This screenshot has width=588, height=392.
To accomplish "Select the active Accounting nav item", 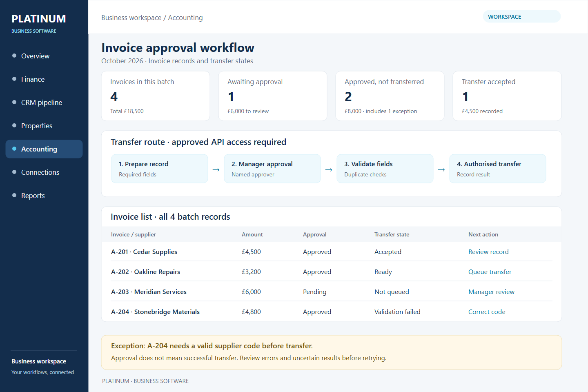I will coord(44,149).
